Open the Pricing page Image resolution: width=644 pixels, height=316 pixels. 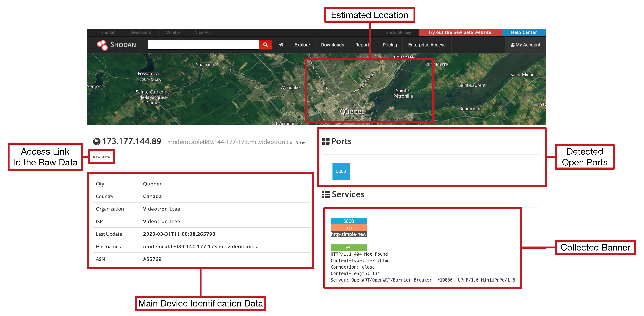pyautogui.click(x=389, y=45)
